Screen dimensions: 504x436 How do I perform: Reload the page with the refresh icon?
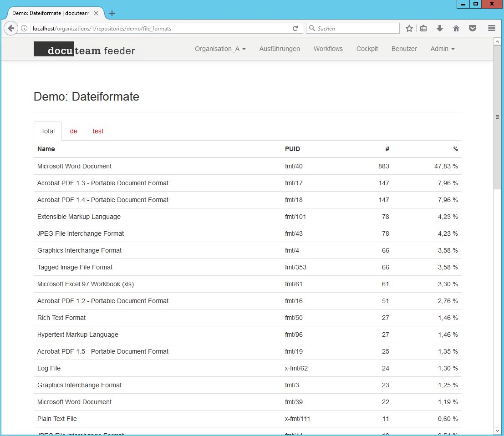pos(295,28)
